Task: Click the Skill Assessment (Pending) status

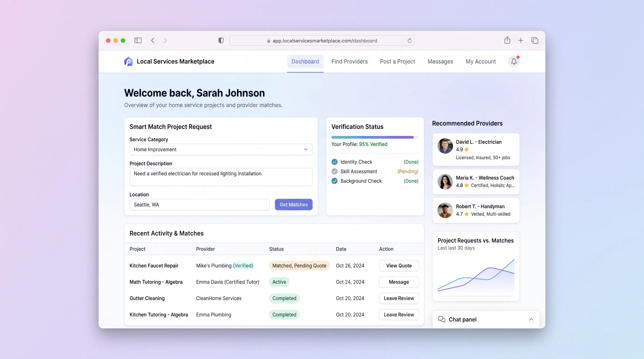Action: tap(408, 172)
